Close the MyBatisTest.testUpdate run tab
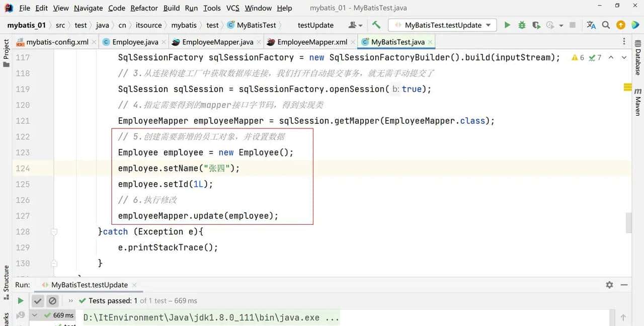The width and height of the screenshot is (644, 326). [134, 285]
